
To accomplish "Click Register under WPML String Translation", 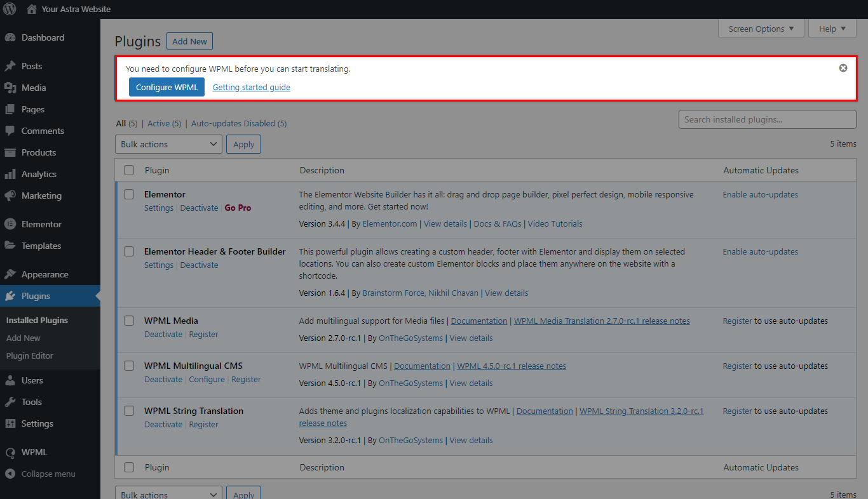I will pos(203,425).
